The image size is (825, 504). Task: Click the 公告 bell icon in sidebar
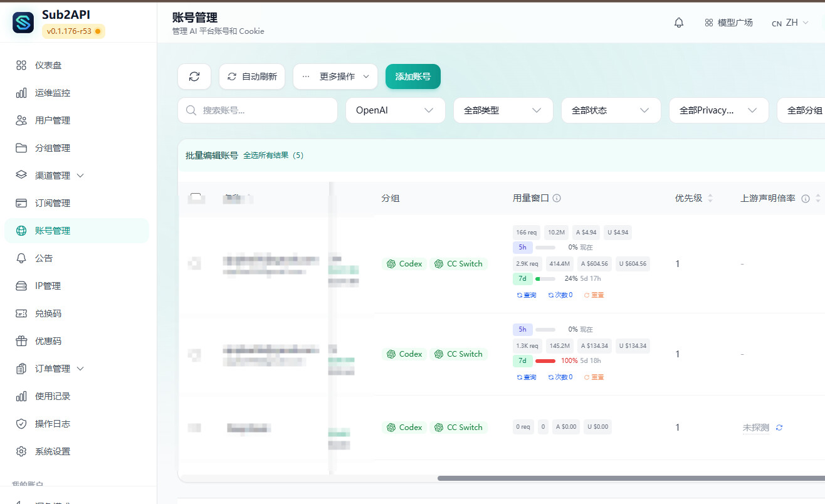[21, 258]
